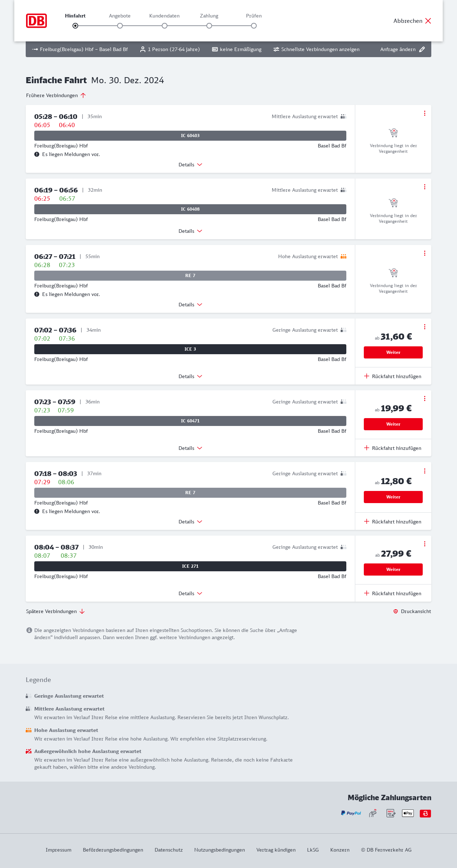Expand Details for ICE 271 connection
Screen dimensions: 457x868
[190, 593]
